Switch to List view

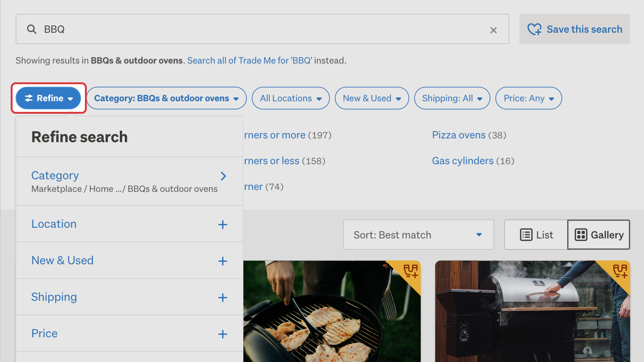[x=536, y=235]
